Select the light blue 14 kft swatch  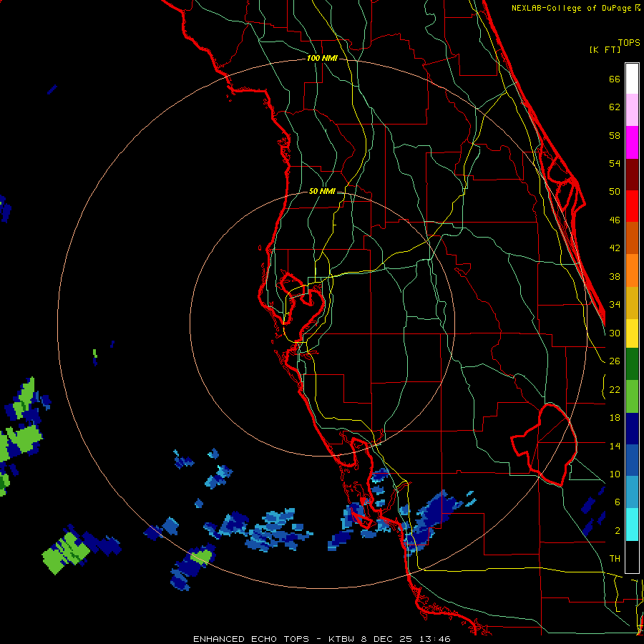coord(632,492)
